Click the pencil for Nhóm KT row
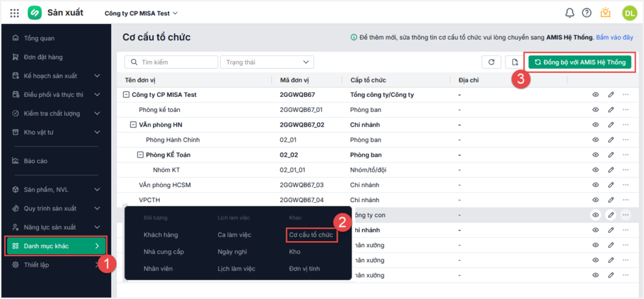The image size is (644, 299). point(611,170)
